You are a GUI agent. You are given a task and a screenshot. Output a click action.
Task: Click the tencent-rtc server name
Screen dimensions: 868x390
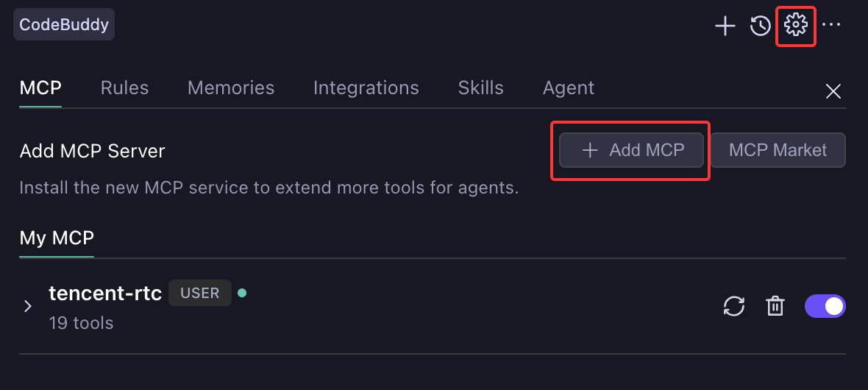105,293
